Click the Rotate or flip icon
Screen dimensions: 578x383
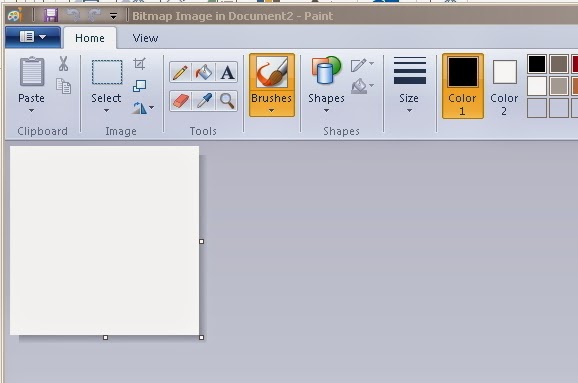[x=139, y=108]
